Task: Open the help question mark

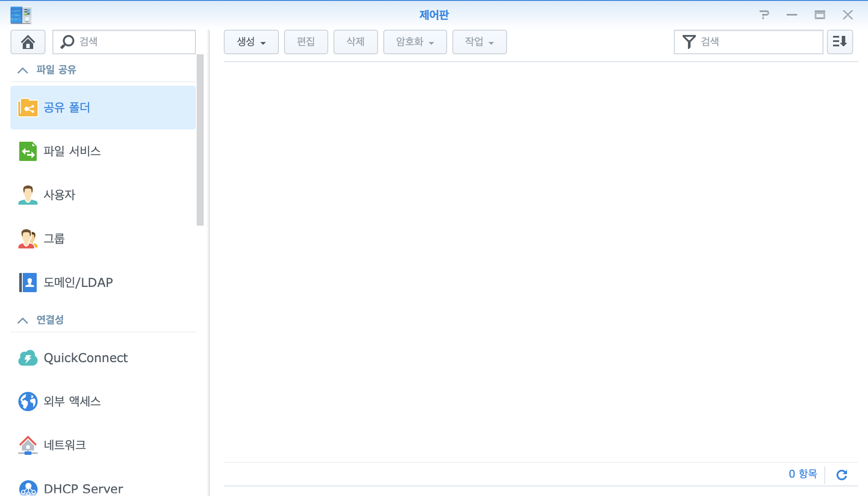Action: (764, 15)
